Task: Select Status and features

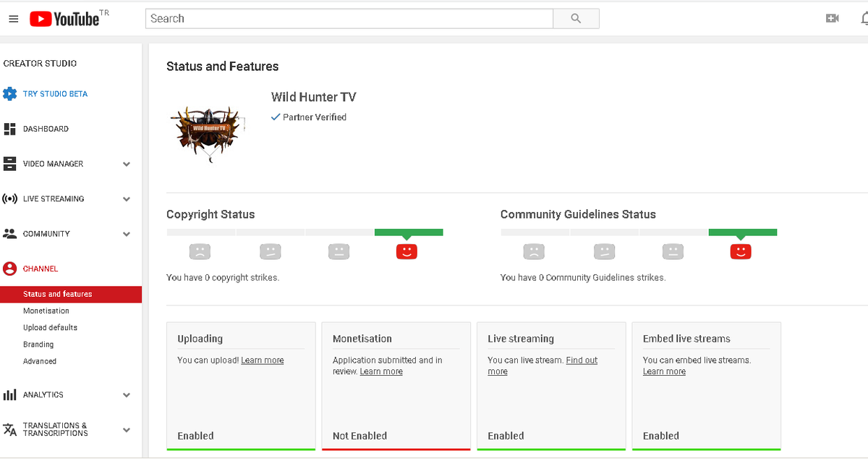Action: [71, 294]
